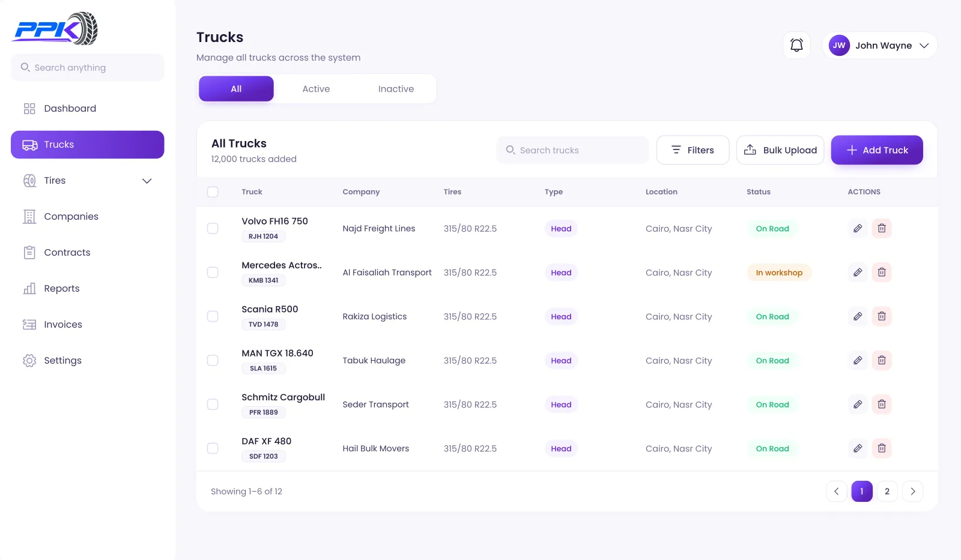Image resolution: width=961 pixels, height=560 pixels.
Task: Click the PPK logo
Action: 55,29
